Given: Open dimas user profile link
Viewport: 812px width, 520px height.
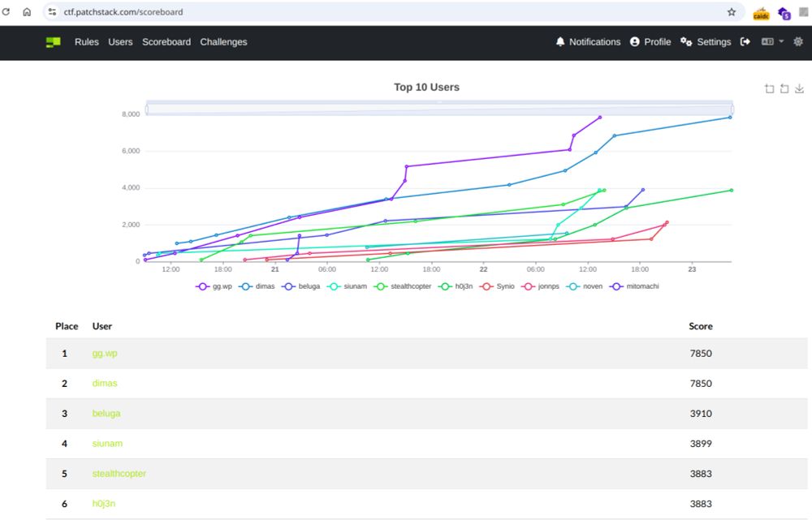Looking at the screenshot, I should [x=105, y=384].
